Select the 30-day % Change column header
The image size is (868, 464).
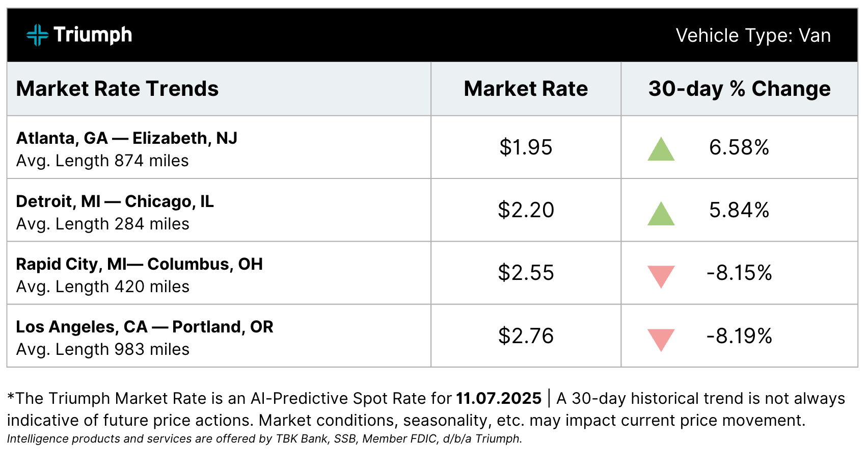click(739, 89)
